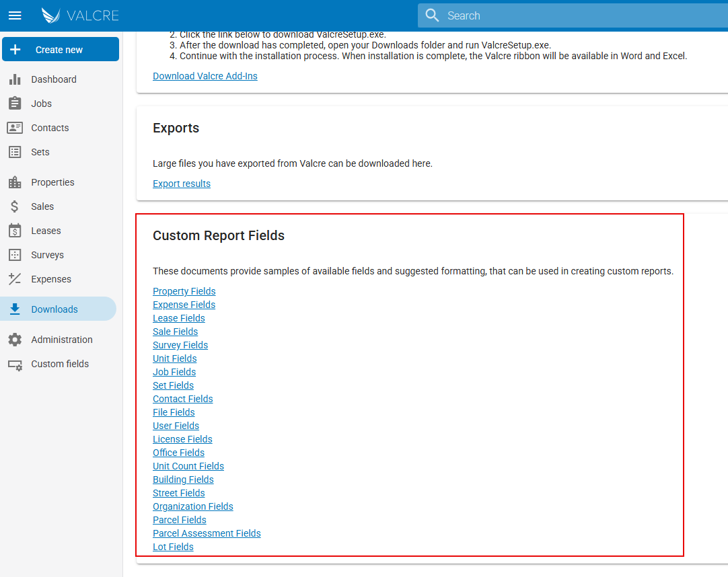728x577 pixels.
Task: Open Survey Fields link
Action: tap(180, 345)
